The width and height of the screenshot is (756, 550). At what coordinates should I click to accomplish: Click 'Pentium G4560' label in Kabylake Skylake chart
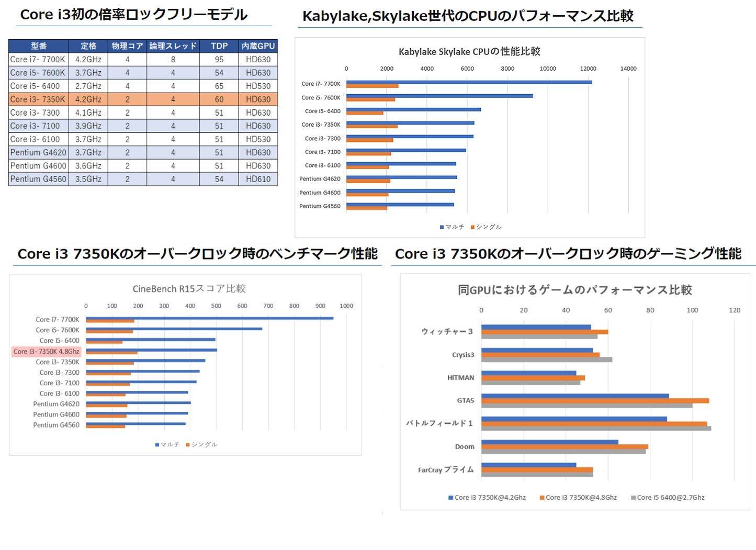coord(320,206)
